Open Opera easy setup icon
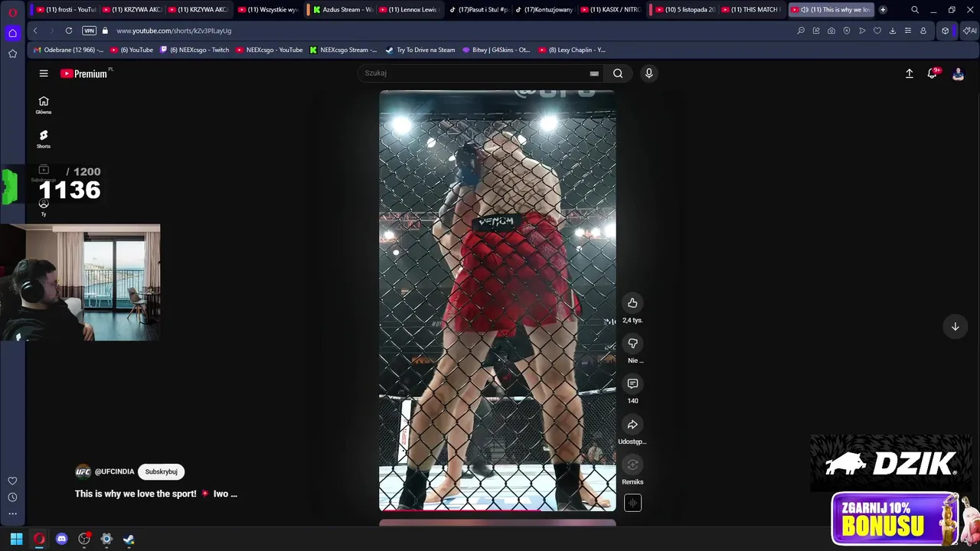This screenshot has width=980, height=551. (x=908, y=31)
